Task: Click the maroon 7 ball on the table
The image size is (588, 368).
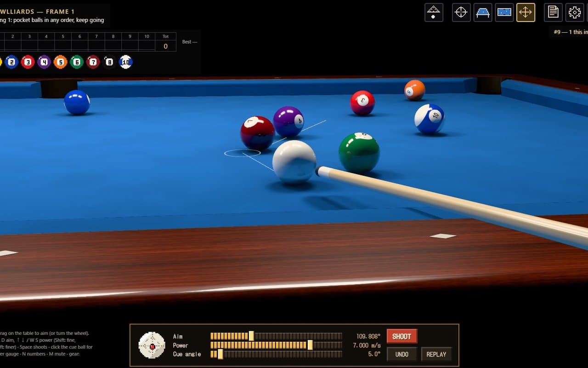Action: tap(257, 133)
